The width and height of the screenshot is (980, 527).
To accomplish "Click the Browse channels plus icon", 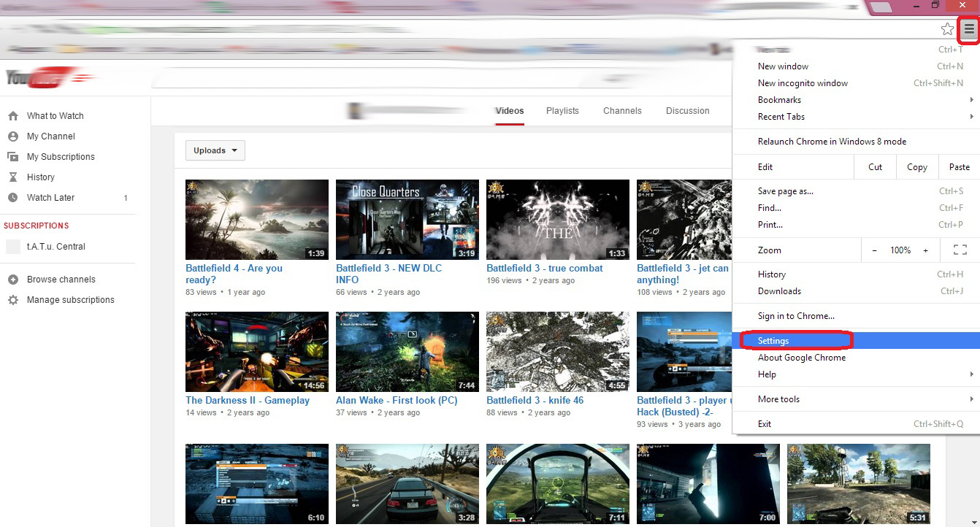I will (12, 280).
